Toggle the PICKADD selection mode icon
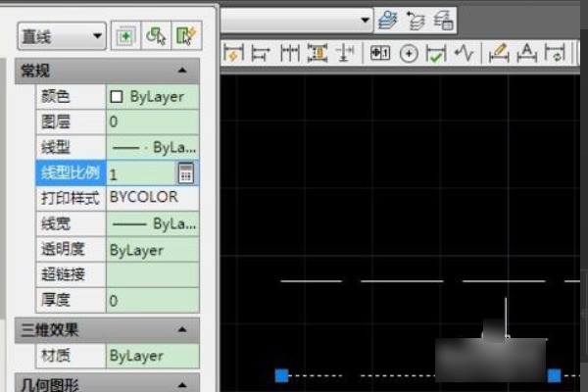 click(x=125, y=36)
